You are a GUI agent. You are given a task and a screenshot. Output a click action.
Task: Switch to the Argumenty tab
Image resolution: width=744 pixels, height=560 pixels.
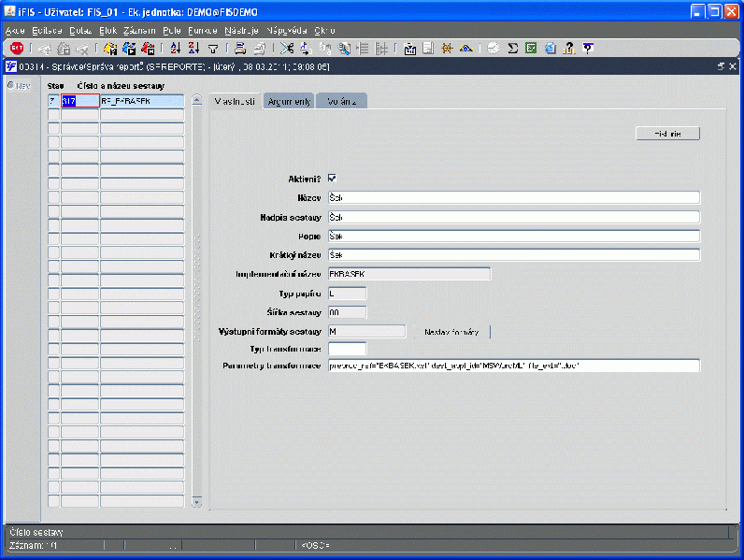pyautogui.click(x=289, y=101)
